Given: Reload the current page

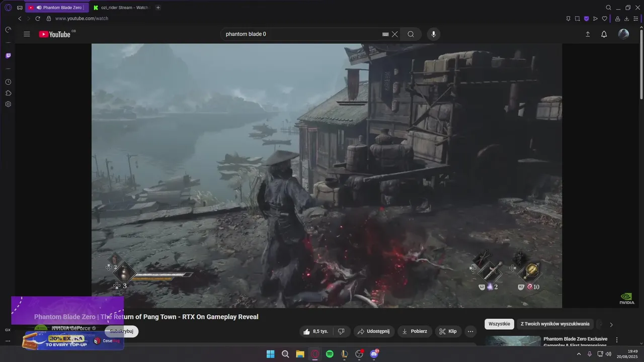Looking at the screenshot, I should click(x=38, y=19).
